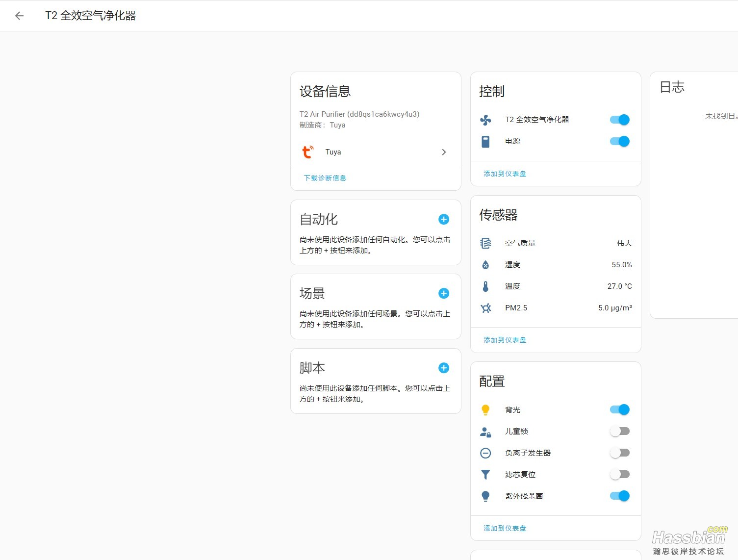Add a new automation with plus icon

pyautogui.click(x=444, y=219)
